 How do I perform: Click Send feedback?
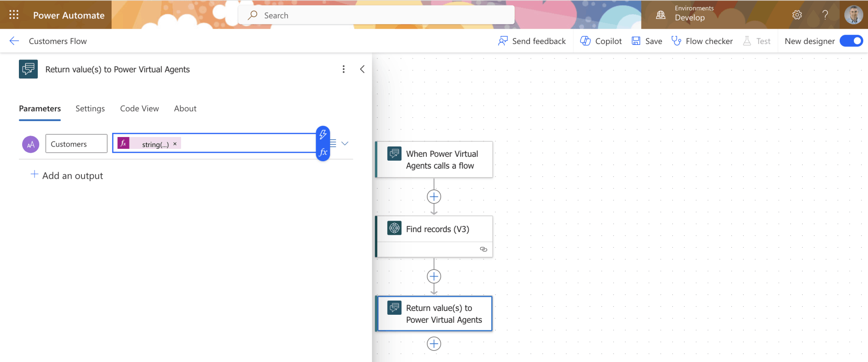(532, 41)
